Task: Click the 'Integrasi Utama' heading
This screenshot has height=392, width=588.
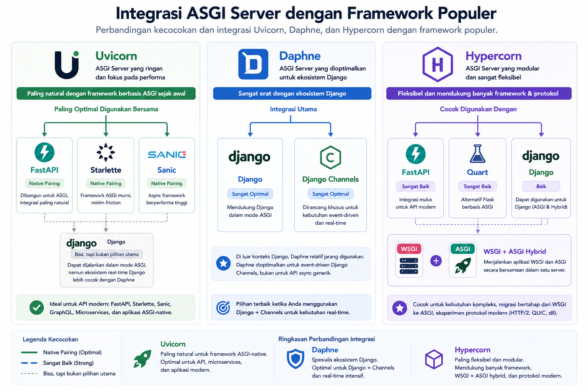Action: (x=293, y=109)
